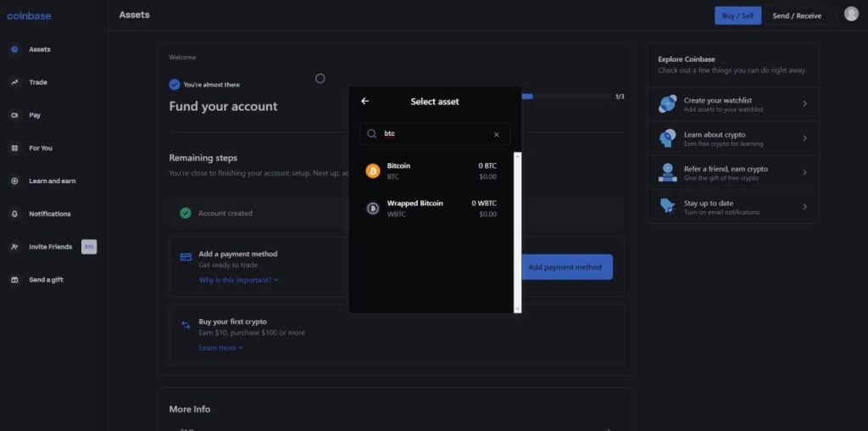Go to Pay in the sidebar
The width and height of the screenshot is (868, 431).
click(35, 115)
